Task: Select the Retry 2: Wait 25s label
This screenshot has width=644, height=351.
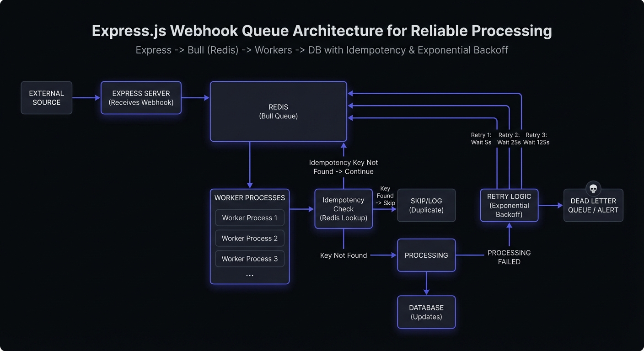Action: tap(509, 138)
